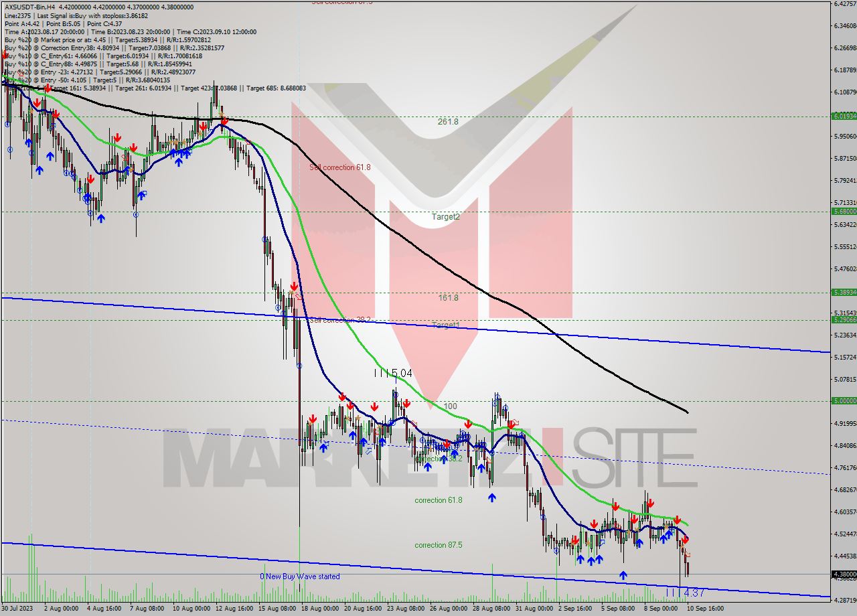Click the 'I I I 5.04' swing high label
The image size is (857, 616).
[x=393, y=373]
